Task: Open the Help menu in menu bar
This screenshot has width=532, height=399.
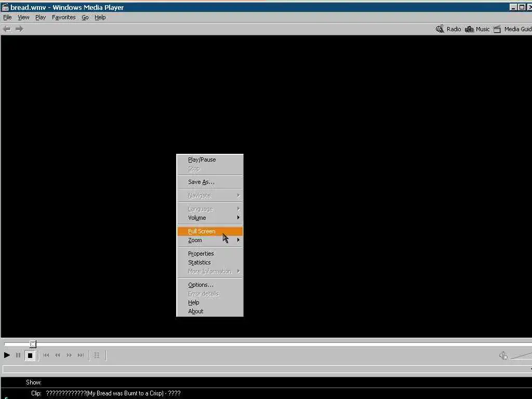Action: [100, 17]
